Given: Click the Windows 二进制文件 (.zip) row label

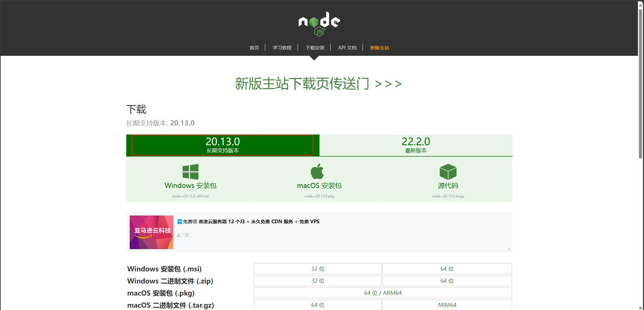Looking at the screenshot, I should [x=170, y=281].
